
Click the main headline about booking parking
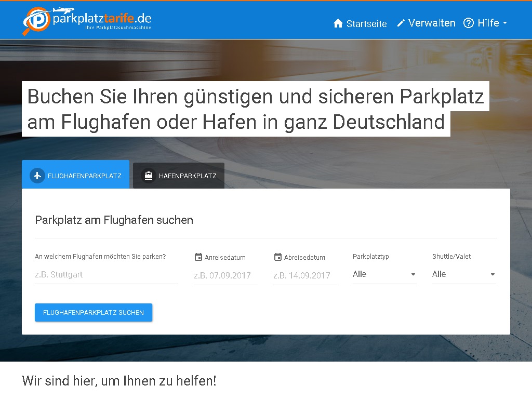click(x=255, y=109)
